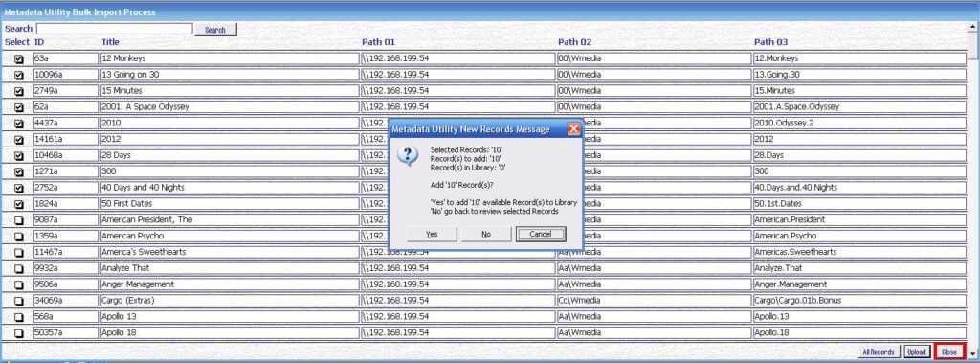
Task: Click the title field 2001: A Space Odyssey
Action: (229, 107)
